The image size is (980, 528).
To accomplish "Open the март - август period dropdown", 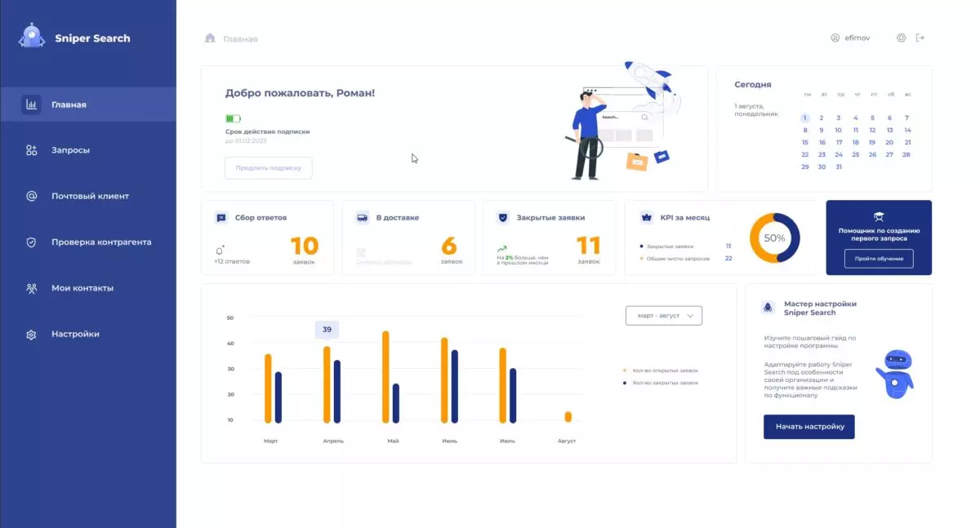I will click(664, 316).
